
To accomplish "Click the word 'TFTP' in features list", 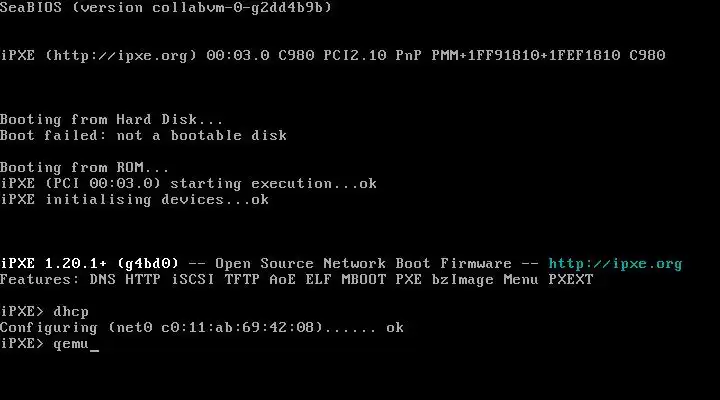I will 242,280.
